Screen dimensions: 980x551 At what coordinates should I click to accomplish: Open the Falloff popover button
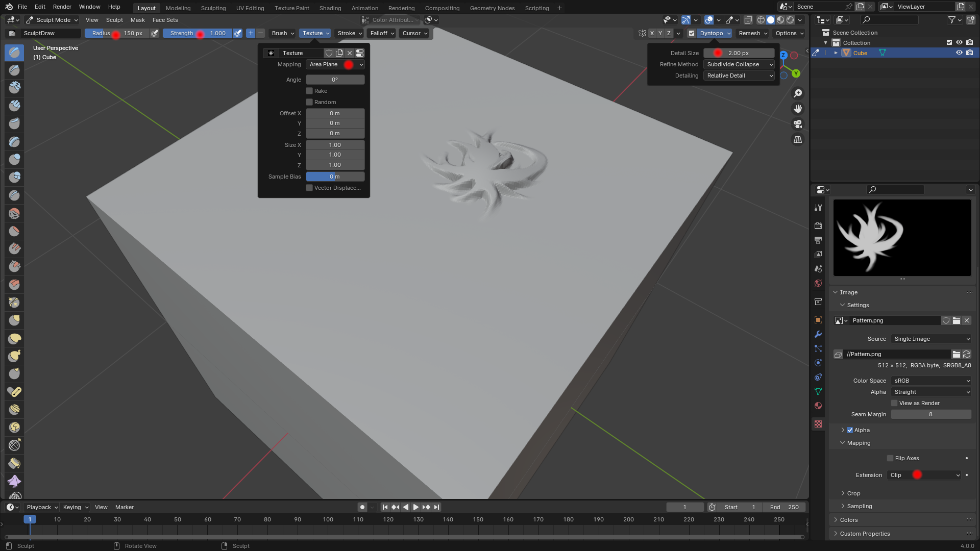pyautogui.click(x=382, y=33)
